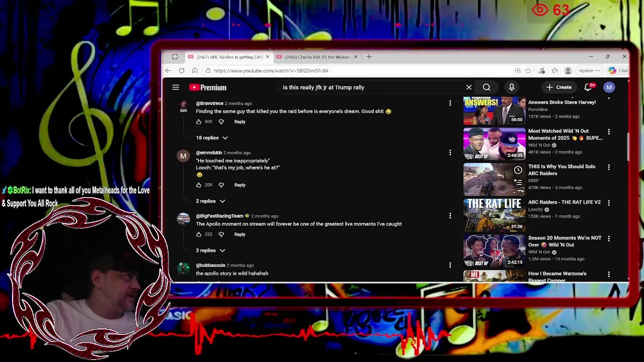
Task: Open the account avatar M menu
Action: coord(609,87)
